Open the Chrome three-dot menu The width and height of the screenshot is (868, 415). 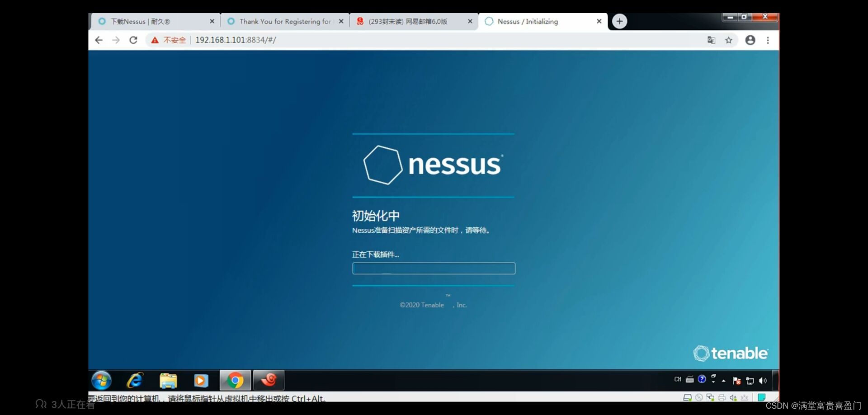(x=768, y=40)
